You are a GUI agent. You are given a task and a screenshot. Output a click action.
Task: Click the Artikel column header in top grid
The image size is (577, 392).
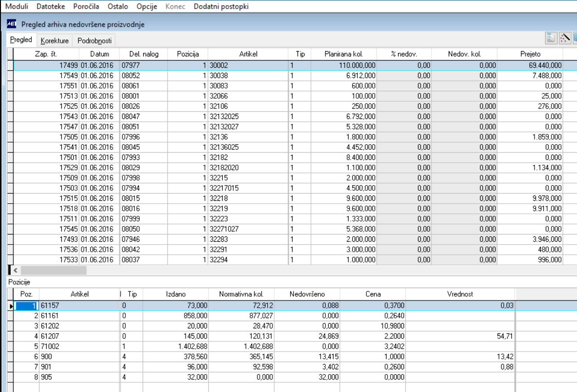point(248,54)
